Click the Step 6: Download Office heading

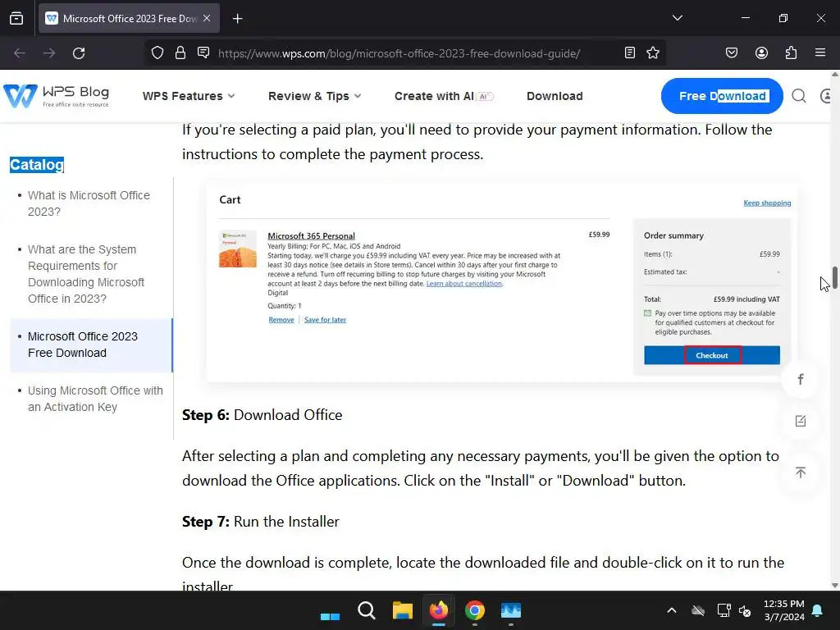click(262, 415)
